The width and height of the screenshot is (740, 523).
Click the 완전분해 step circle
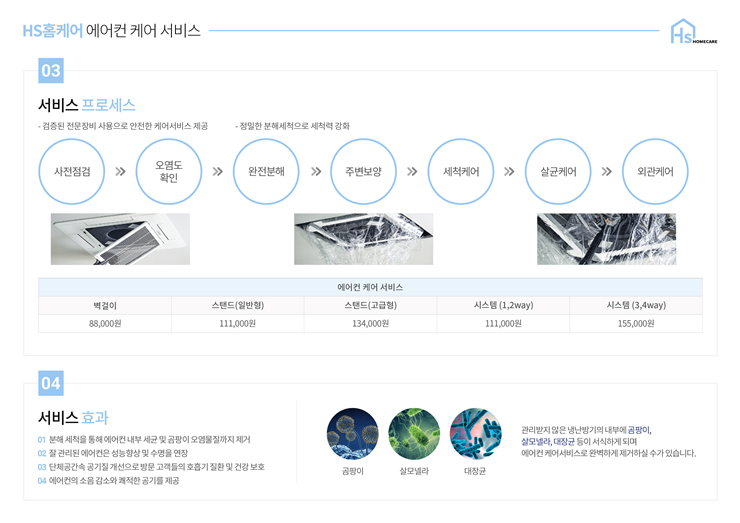click(x=266, y=171)
